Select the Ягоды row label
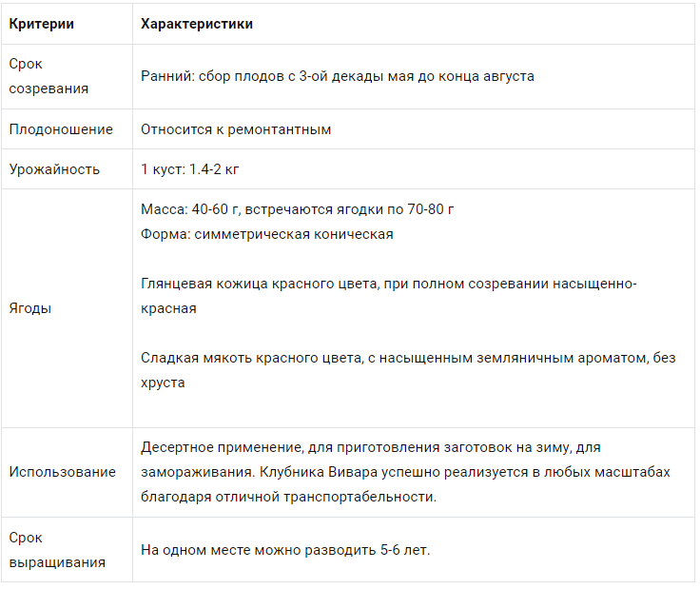 click(x=30, y=308)
